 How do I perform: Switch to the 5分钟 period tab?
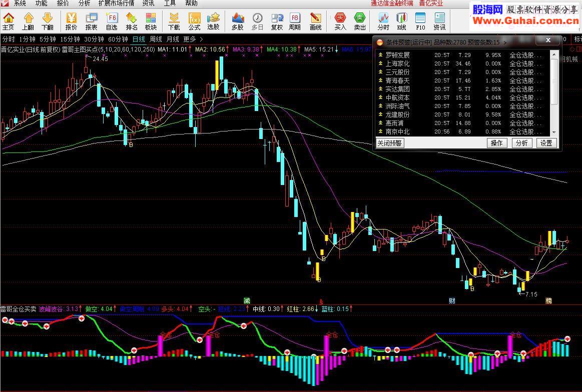pyautogui.click(x=48, y=39)
